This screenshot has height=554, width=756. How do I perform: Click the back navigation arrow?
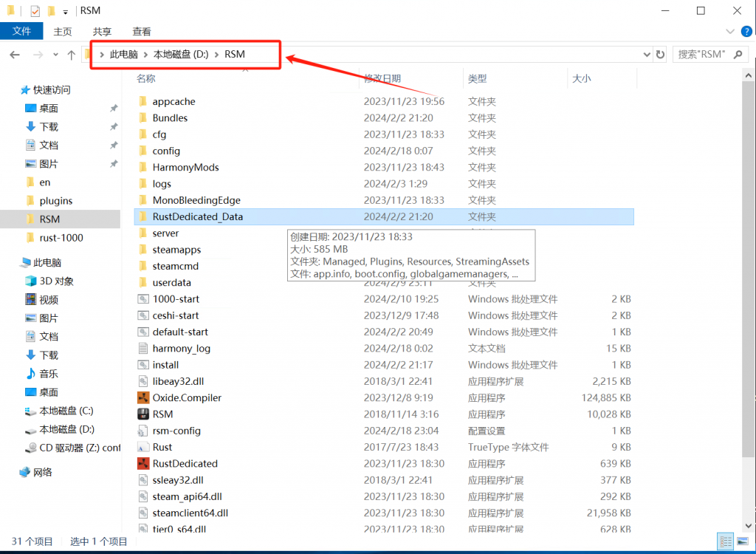[x=15, y=55]
